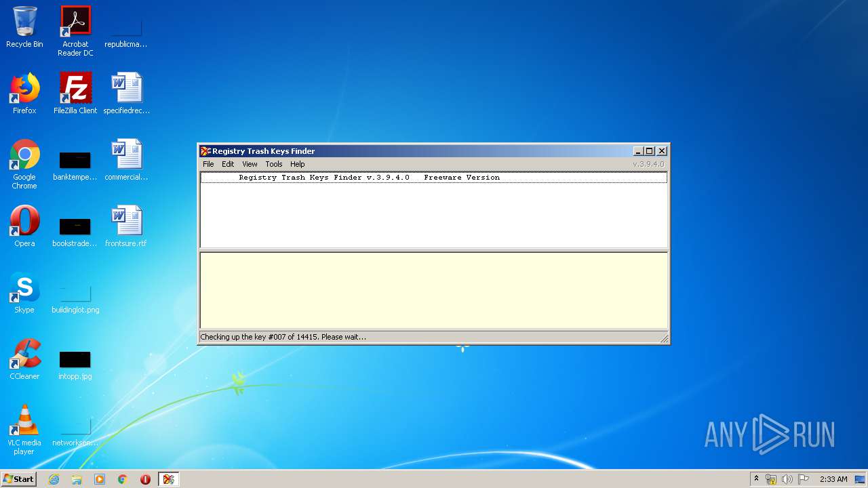Open the Tools menu
This screenshot has width=868, height=488.
click(x=274, y=164)
